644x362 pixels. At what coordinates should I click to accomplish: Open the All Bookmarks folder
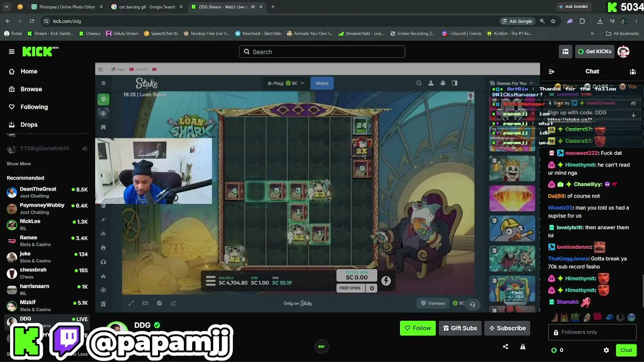[x=622, y=34]
